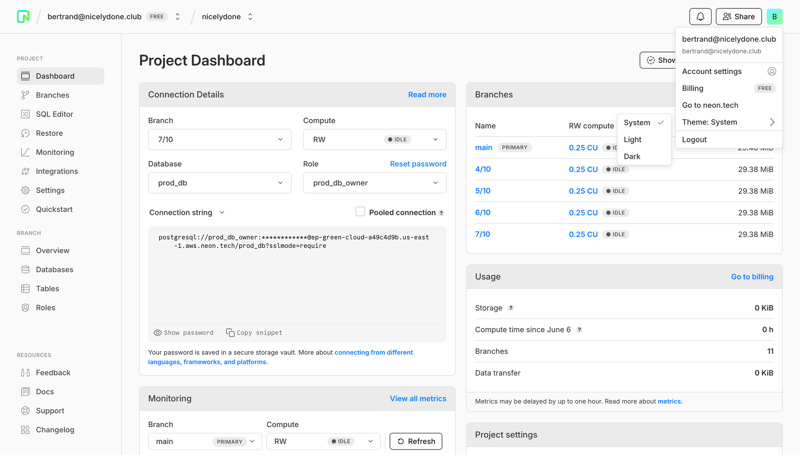Image resolution: width=800 pixels, height=455 pixels.
Task: Click the Databases sidebar icon
Action: click(25, 269)
